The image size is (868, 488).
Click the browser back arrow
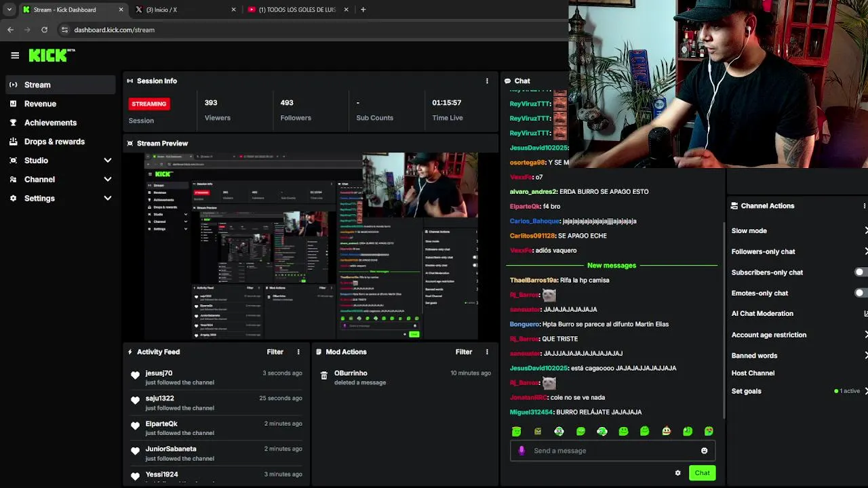10,30
